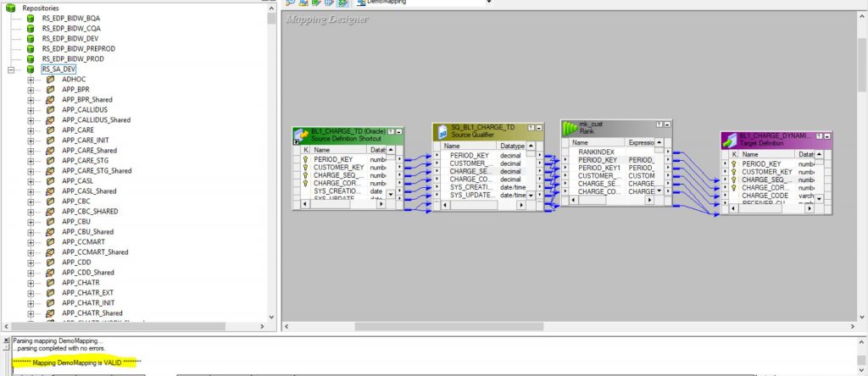868x376 pixels.
Task: Click help icon on BL1_CHARGE_TD source header
Action: (392, 131)
